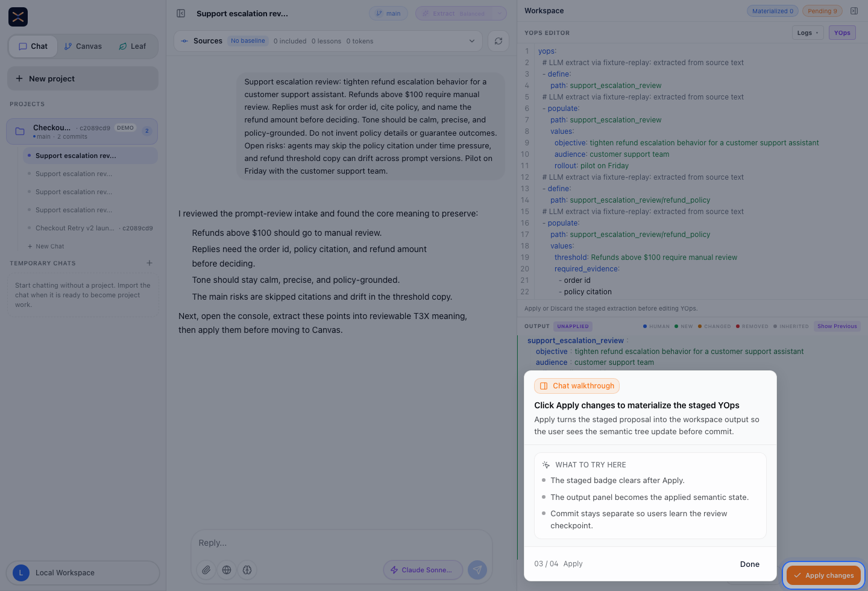This screenshot has height=591, width=868.
Task: Switch to the Canvas tab
Action: [83, 46]
